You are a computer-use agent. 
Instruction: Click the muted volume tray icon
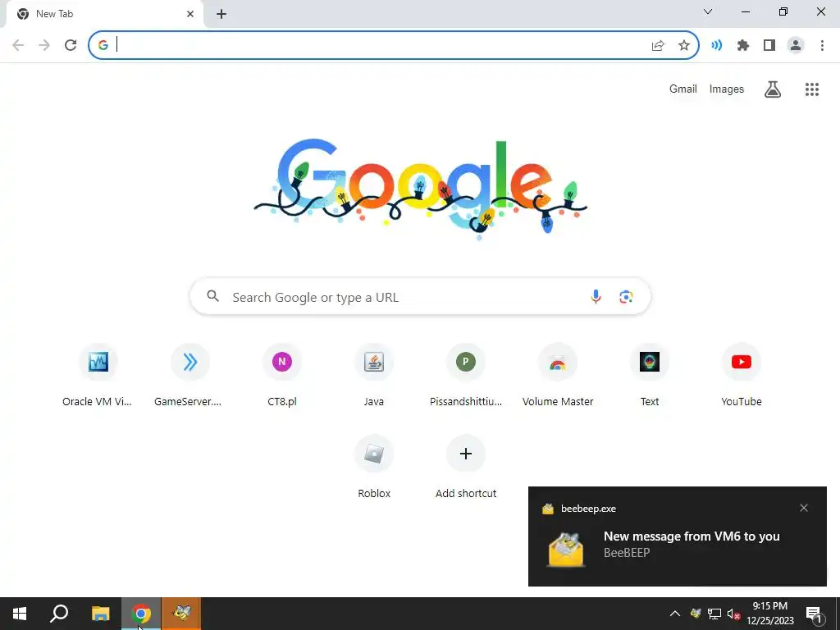coord(733,614)
